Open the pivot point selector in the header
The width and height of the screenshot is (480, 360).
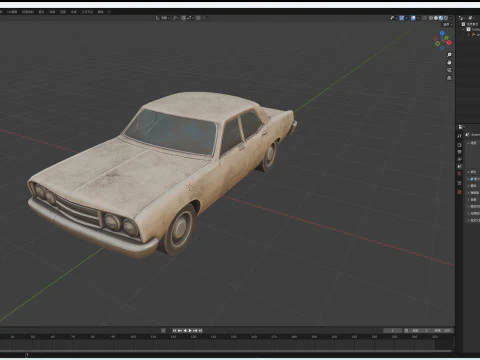coord(176,18)
